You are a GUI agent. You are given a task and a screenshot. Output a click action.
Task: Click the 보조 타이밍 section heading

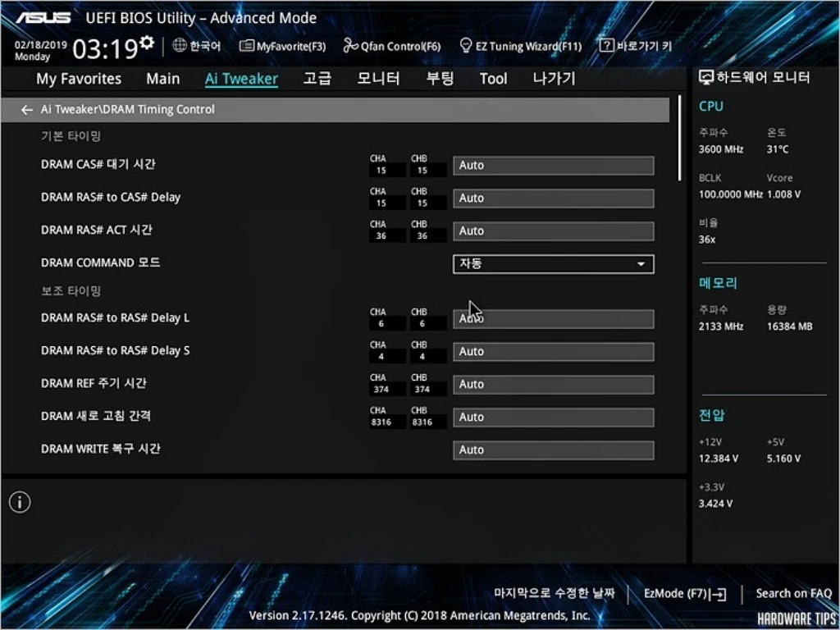pyautogui.click(x=71, y=291)
